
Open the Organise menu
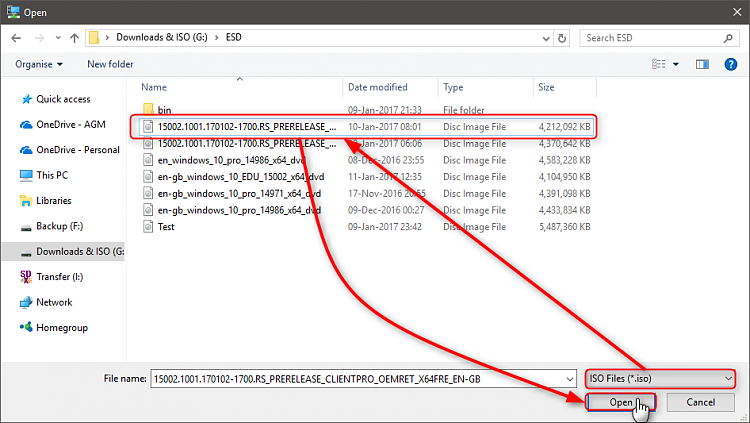click(39, 64)
